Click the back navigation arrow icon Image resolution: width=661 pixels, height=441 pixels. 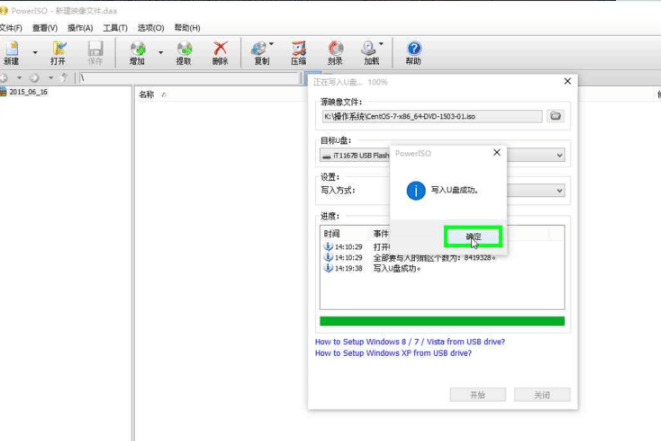tap(4, 78)
